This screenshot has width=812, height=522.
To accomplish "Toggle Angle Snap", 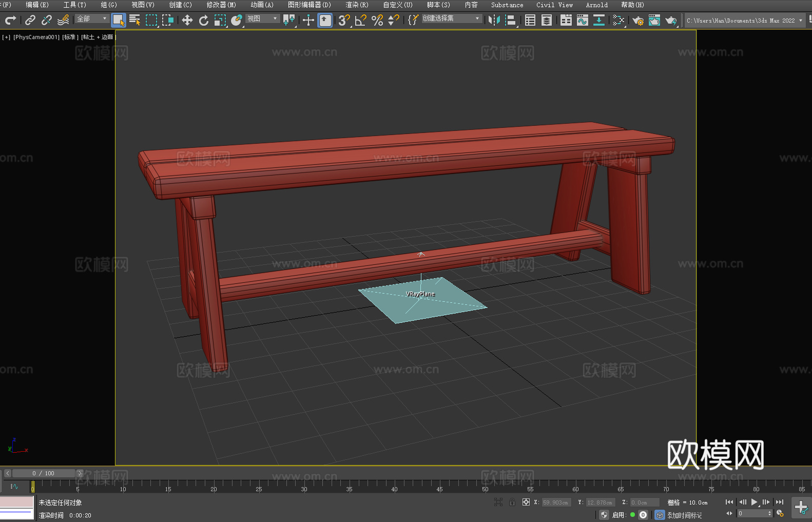I will pos(360,20).
